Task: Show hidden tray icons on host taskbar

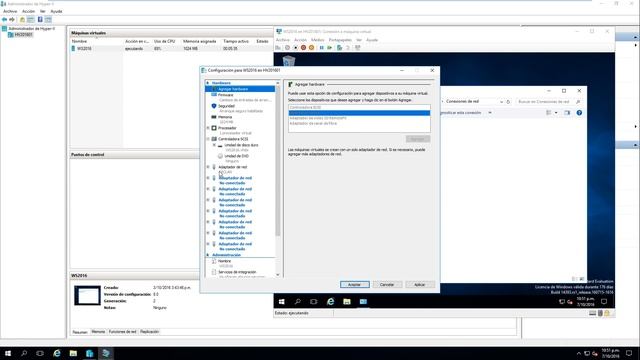Action: coord(578,353)
